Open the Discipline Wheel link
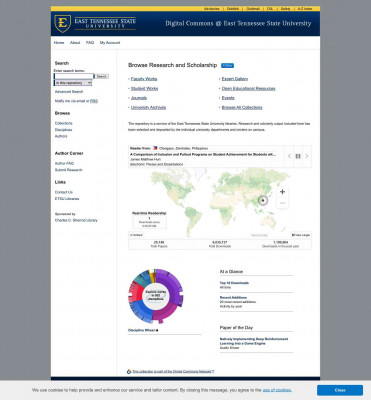The width and height of the screenshot is (371, 400). point(142,330)
